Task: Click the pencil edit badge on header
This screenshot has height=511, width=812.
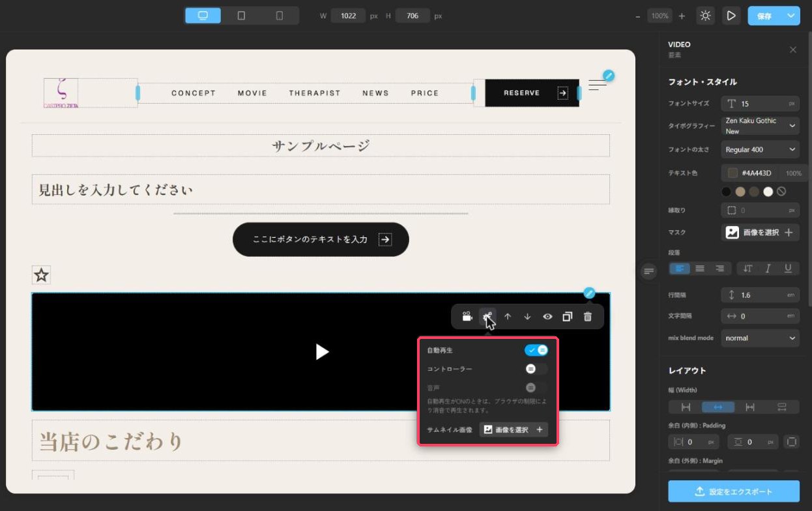Action: pos(609,76)
